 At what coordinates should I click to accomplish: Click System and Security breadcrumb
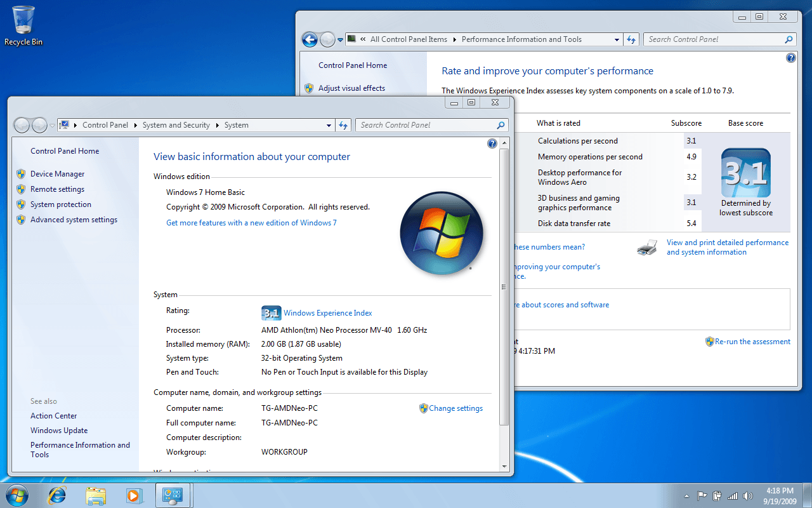click(176, 125)
